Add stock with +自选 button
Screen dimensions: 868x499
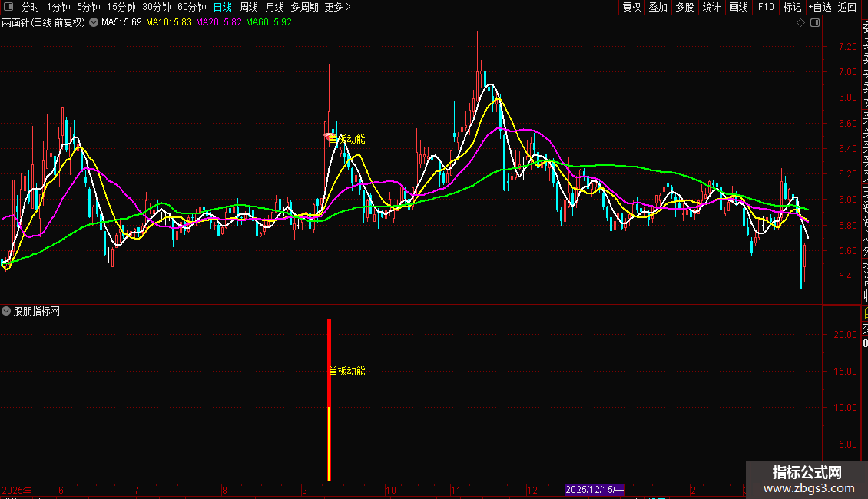point(820,7)
